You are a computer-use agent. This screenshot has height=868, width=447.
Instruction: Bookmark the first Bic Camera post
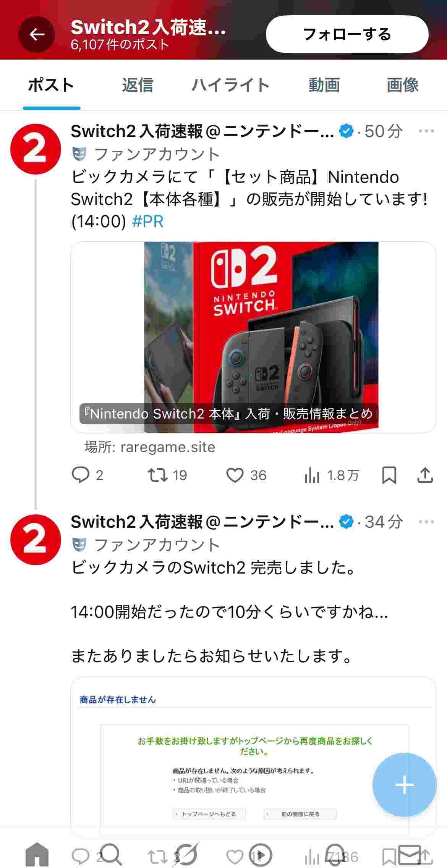389,475
